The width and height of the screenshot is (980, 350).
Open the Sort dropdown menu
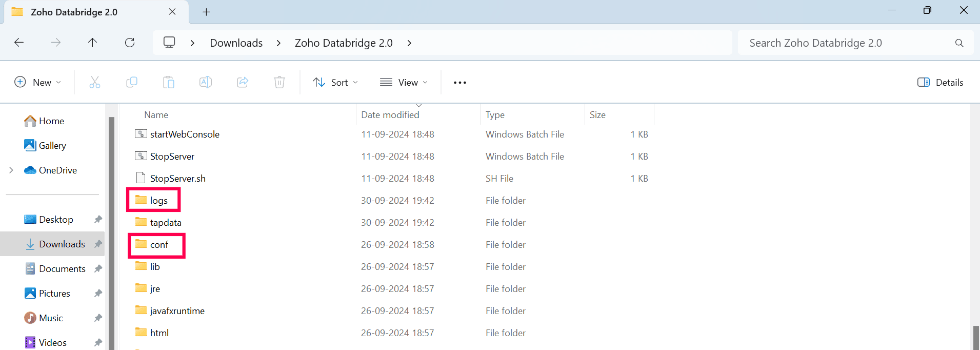(x=335, y=82)
